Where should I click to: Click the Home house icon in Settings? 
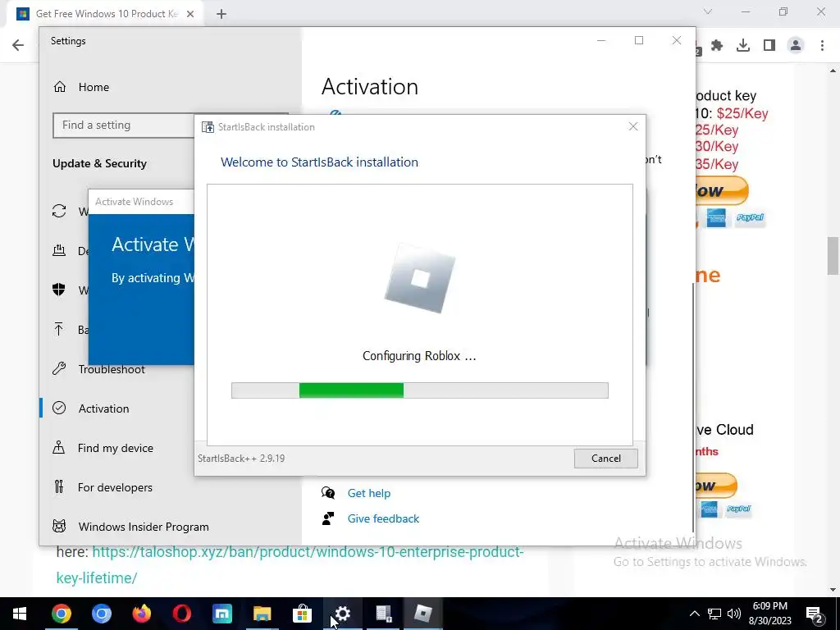[59, 87]
